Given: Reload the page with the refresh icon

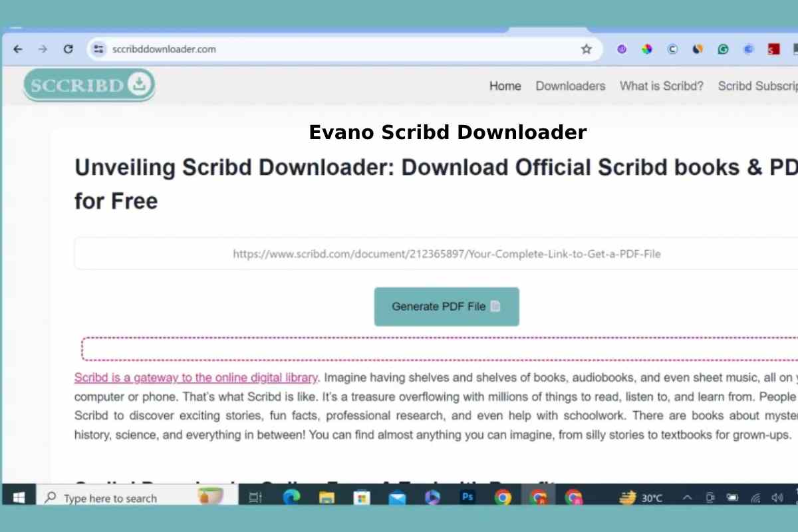Looking at the screenshot, I should click(x=68, y=49).
